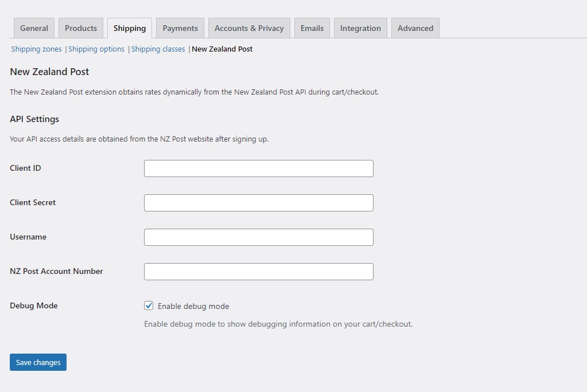Open the General settings tab
The width and height of the screenshot is (587, 392).
[34, 28]
